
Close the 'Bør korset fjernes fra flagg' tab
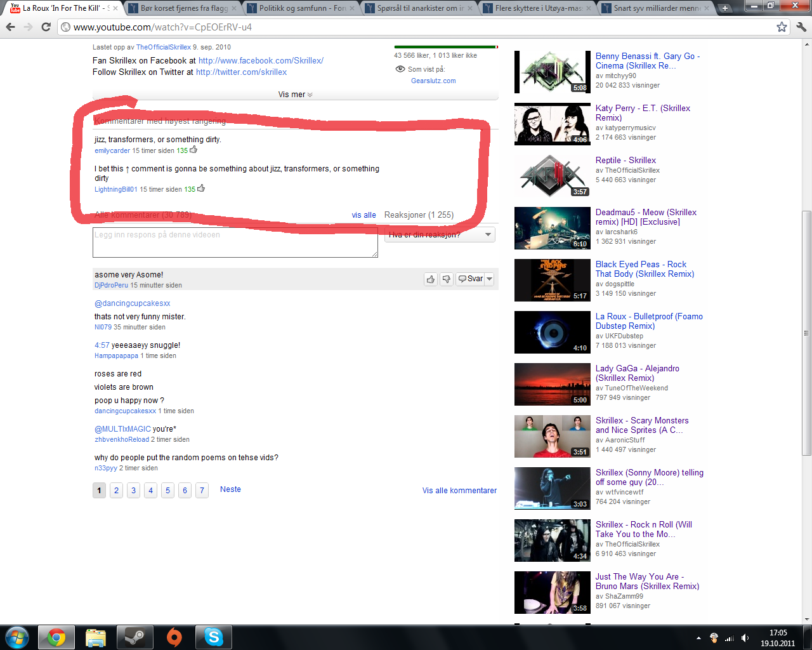234,8
